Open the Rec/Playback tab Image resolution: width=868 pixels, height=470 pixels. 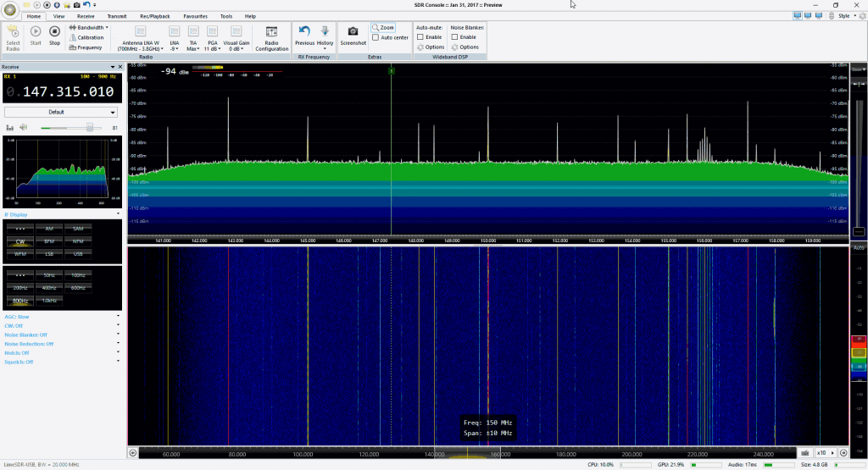click(x=154, y=16)
